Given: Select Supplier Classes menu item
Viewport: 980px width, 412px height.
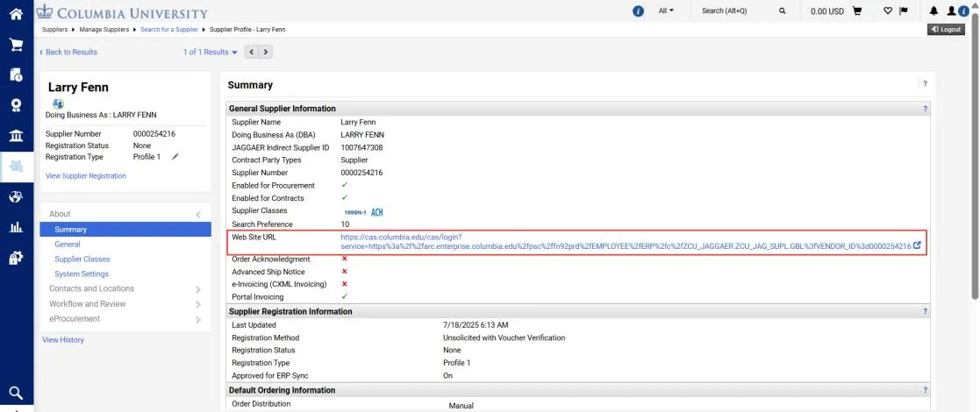Looking at the screenshot, I should (x=82, y=259).
